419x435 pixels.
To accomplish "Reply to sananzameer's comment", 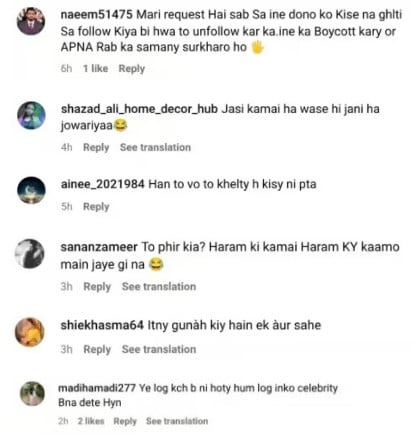I will [x=97, y=287].
